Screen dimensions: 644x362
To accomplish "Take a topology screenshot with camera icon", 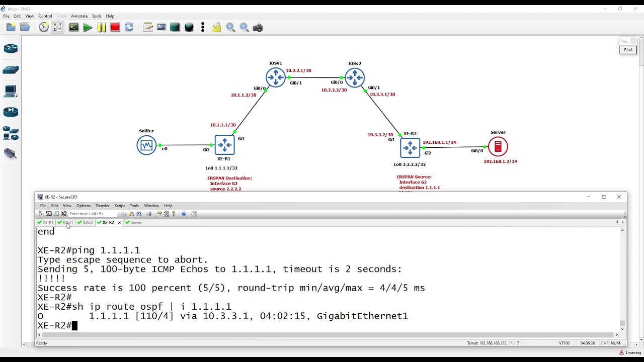I will pyautogui.click(x=258, y=27).
